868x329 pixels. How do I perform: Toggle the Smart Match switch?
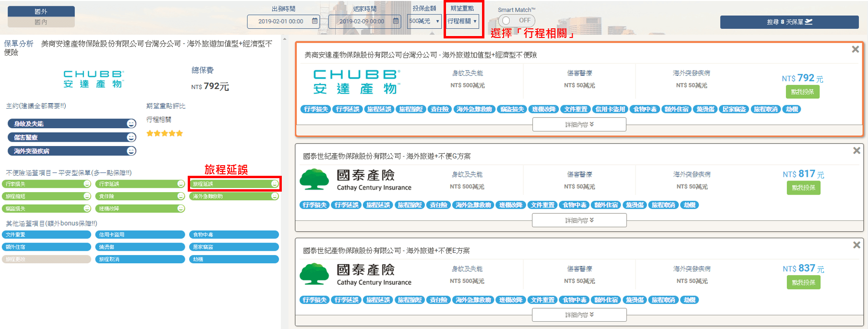coord(517,21)
